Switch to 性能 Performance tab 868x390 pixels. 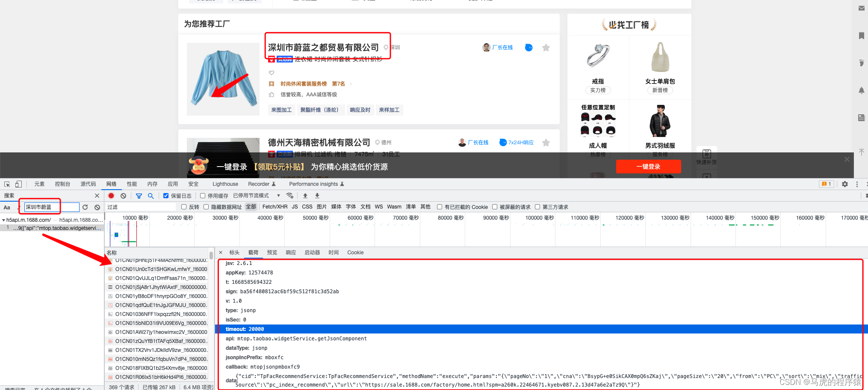tap(132, 184)
